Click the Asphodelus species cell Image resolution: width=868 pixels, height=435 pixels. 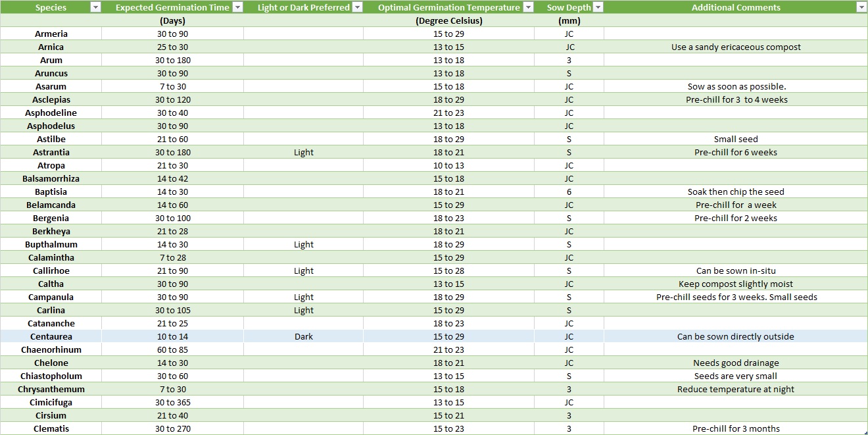[51, 126]
